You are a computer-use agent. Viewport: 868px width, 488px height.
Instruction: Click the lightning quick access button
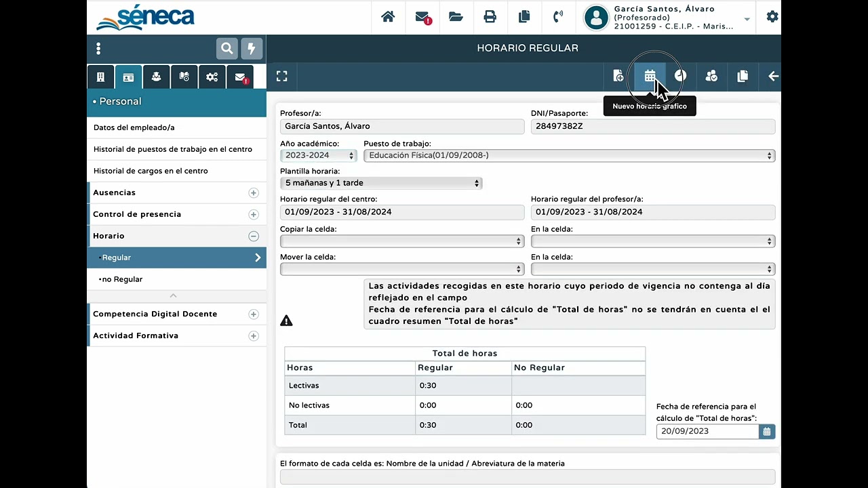(x=252, y=48)
